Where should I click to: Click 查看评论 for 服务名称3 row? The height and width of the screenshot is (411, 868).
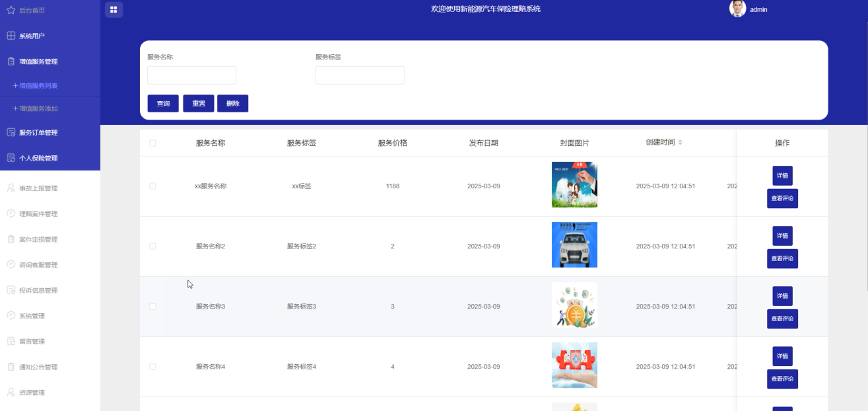782,318
